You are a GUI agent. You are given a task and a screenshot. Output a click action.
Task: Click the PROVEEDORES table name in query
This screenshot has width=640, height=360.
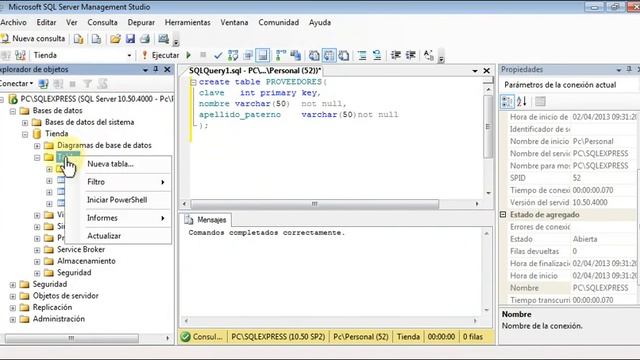293,82
